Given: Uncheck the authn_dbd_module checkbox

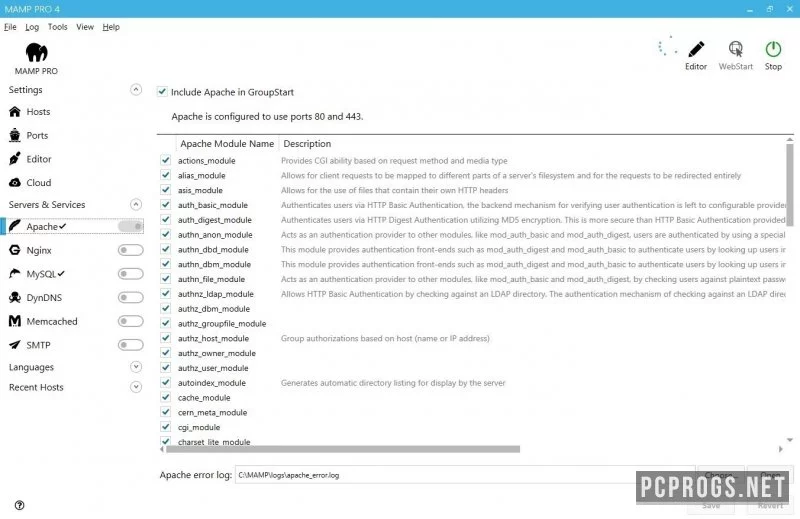Looking at the screenshot, I should 165,249.
